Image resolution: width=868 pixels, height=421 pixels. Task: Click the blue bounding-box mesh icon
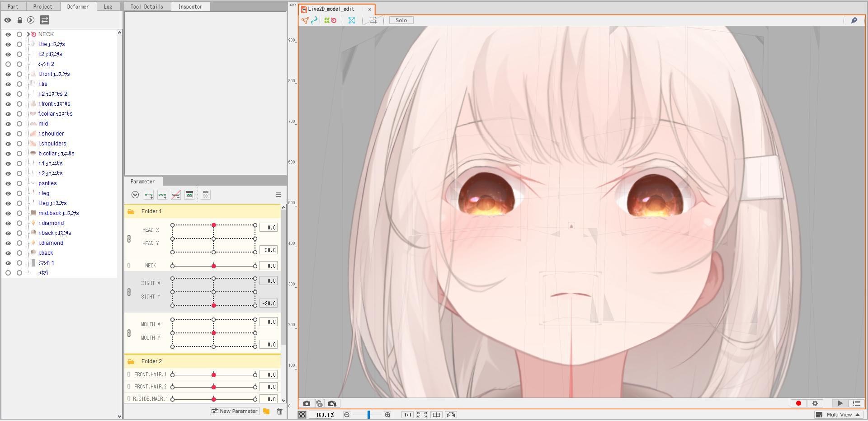pyautogui.click(x=352, y=20)
